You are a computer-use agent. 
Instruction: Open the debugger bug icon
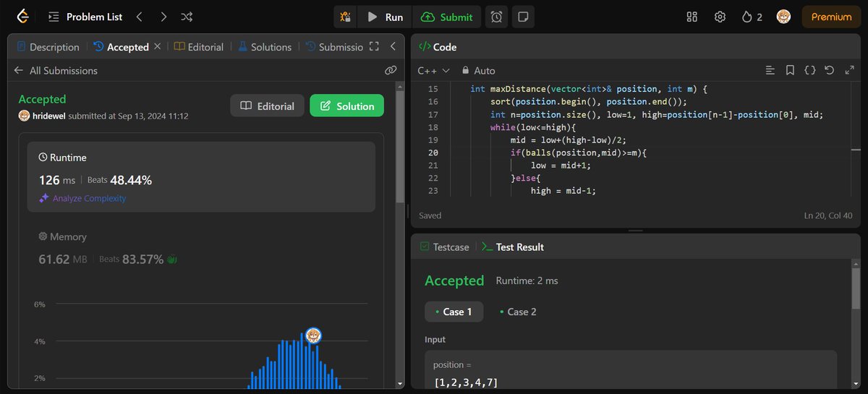tap(346, 17)
